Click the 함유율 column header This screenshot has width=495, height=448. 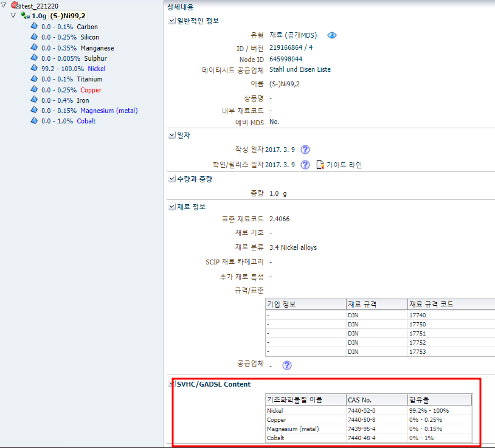[440, 400]
